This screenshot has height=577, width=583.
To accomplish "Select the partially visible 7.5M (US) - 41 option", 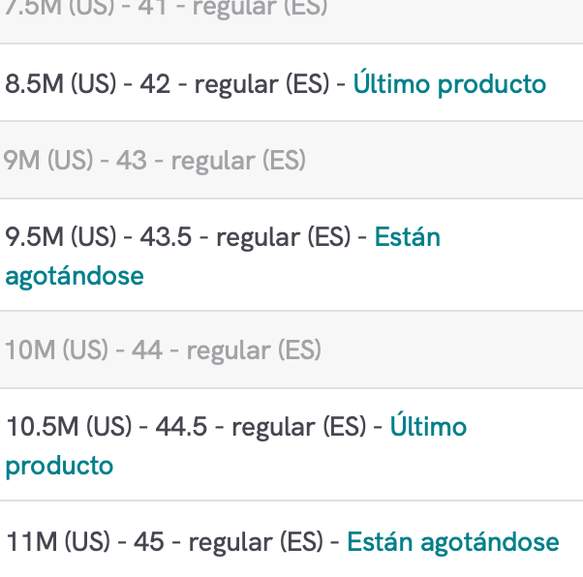I will click(x=292, y=21).
